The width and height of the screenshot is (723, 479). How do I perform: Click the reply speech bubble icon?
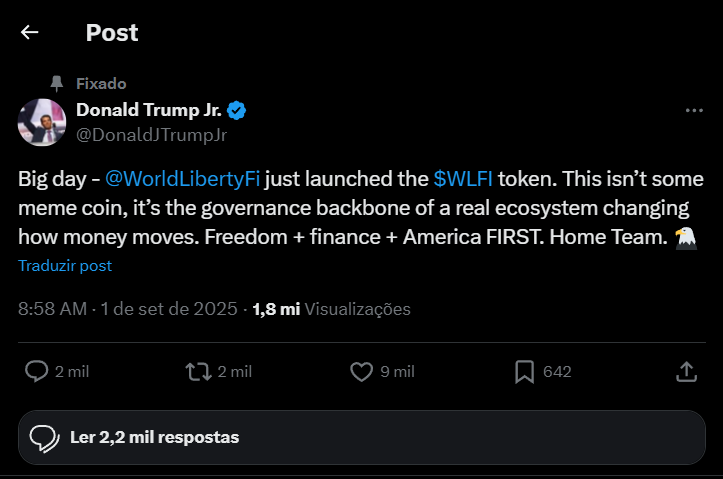(37, 372)
